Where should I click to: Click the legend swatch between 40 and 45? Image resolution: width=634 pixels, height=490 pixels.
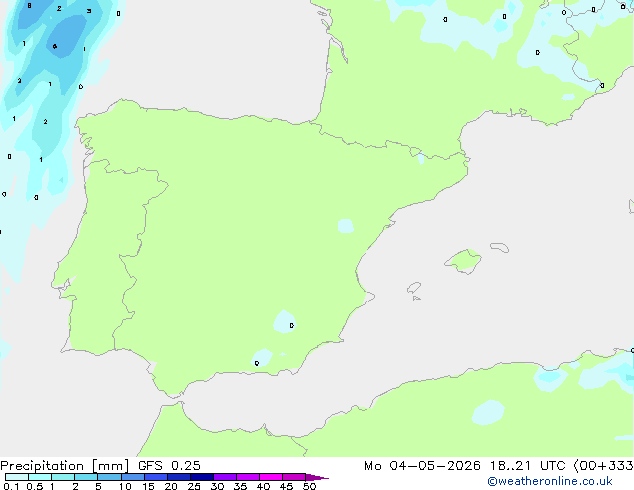coord(271,477)
